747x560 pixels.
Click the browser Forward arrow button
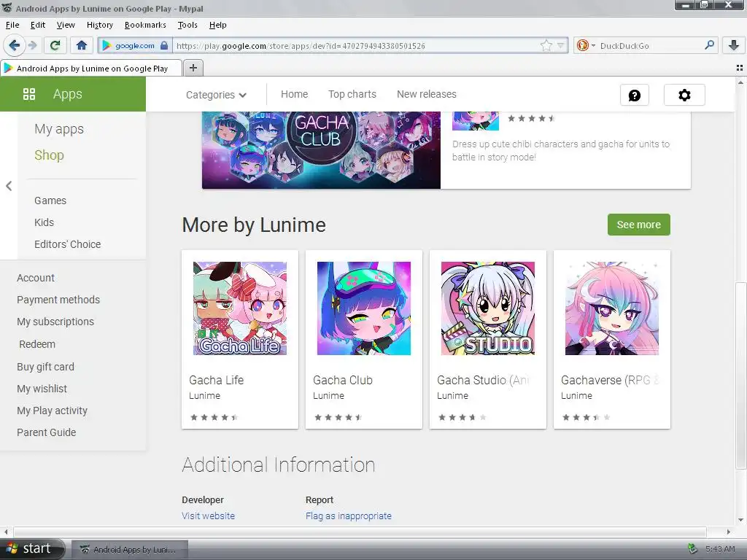[x=32, y=45]
